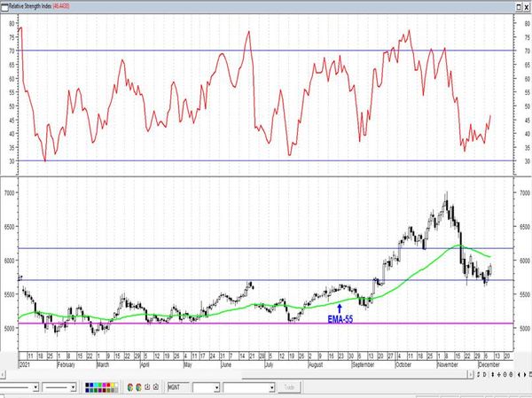This screenshot has height=398, width=532.
Task: Click the vertical double-arrow rescale icon
Action: coord(493,375)
